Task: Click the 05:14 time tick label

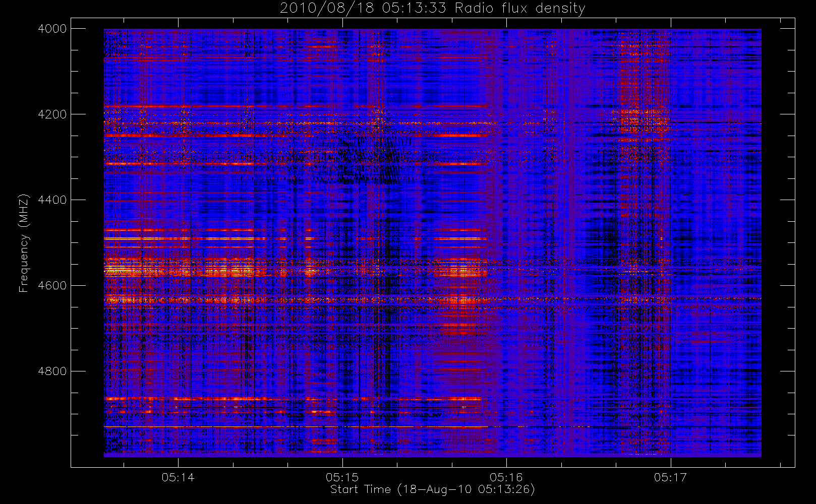Action: click(178, 477)
